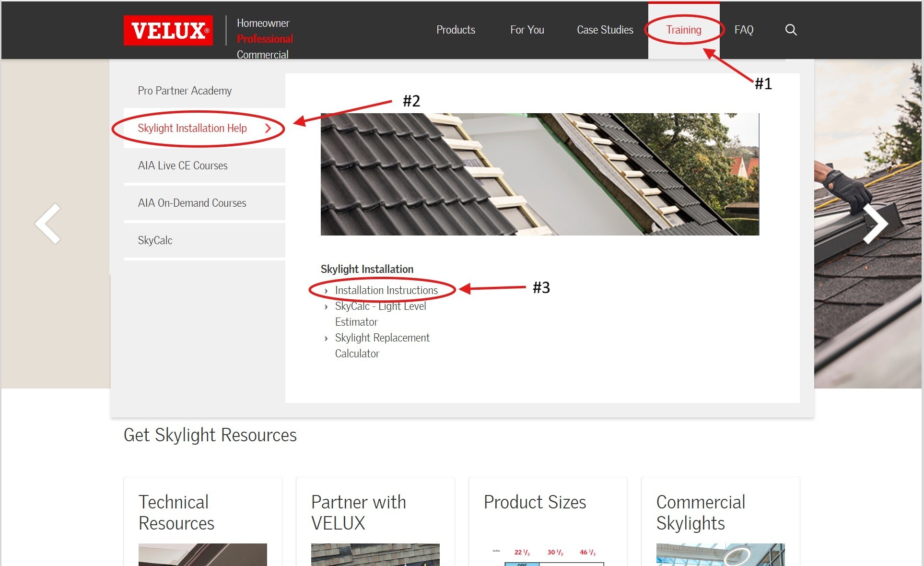Open the roof tile installation image
The height and width of the screenshot is (566, 924).
pyautogui.click(x=539, y=174)
